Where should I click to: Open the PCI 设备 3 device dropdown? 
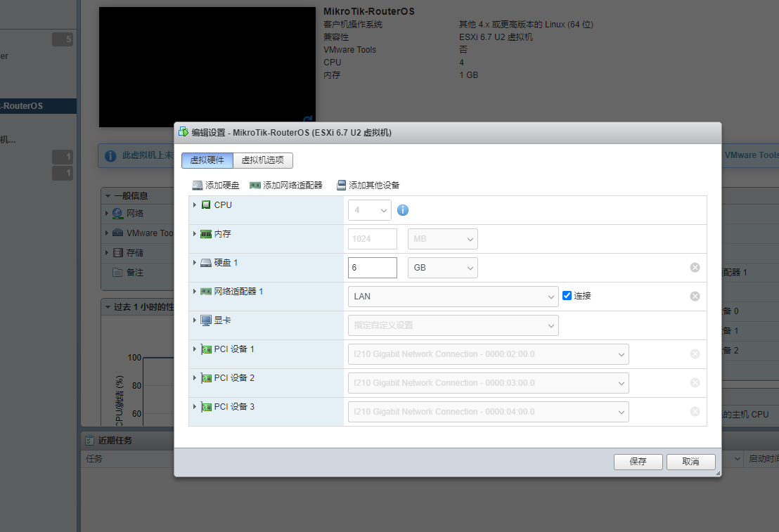point(489,412)
